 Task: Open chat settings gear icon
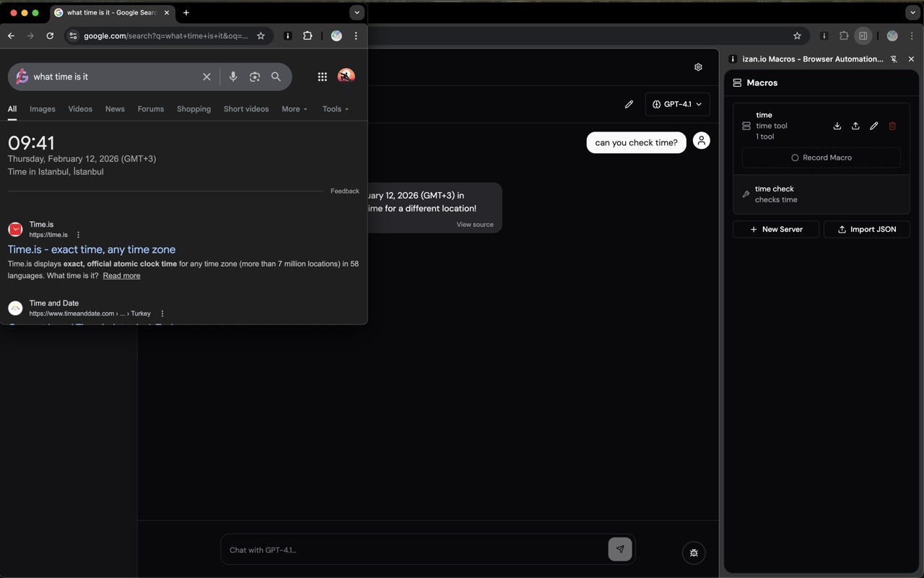tap(698, 66)
